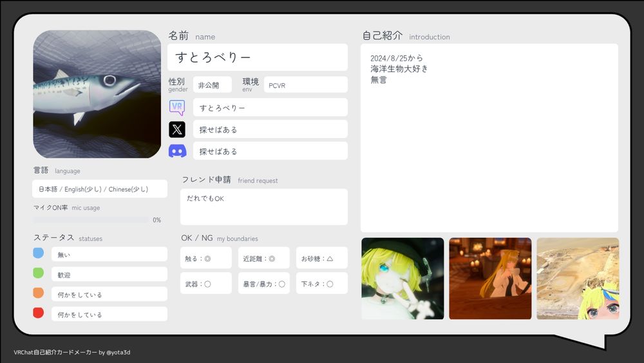
Task: Click the 触る：◎ boundary box
Action: (206, 258)
